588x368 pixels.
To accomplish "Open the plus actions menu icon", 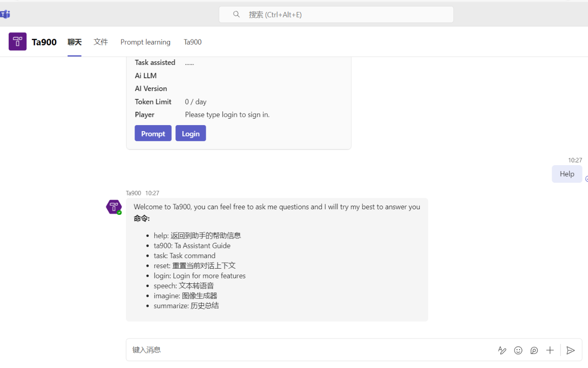I will pyautogui.click(x=550, y=351).
